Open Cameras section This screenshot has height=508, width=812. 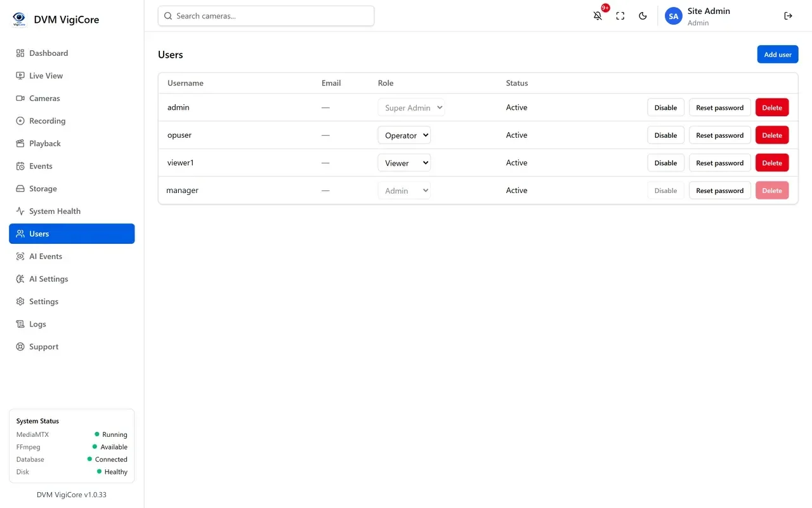click(x=72, y=98)
